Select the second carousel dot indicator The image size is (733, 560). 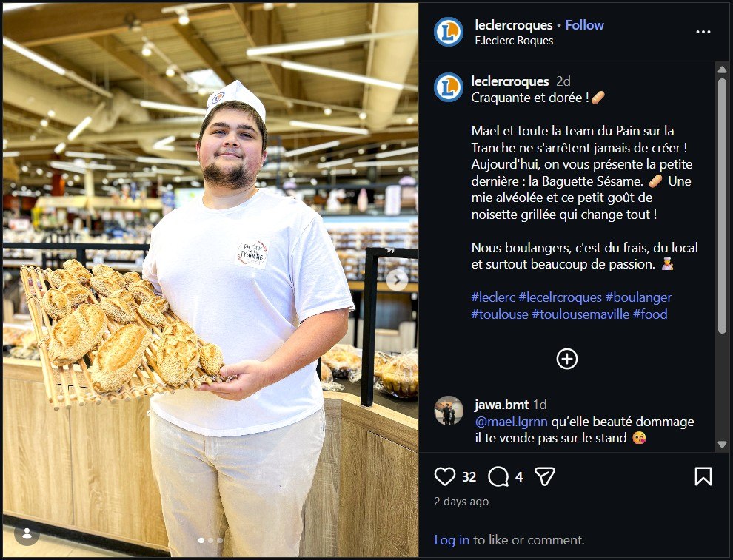pyautogui.click(x=210, y=541)
